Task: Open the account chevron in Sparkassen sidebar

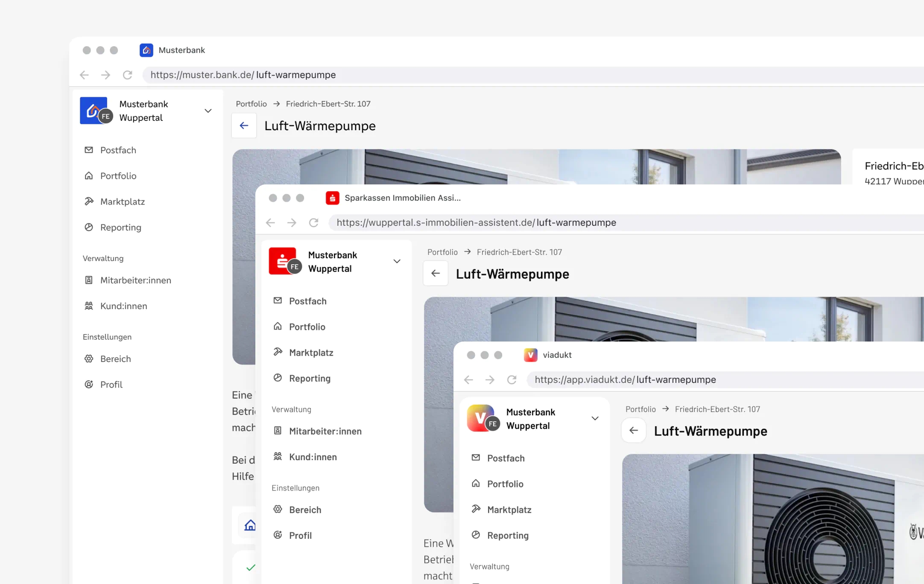Action: pyautogui.click(x=397, y=261)
